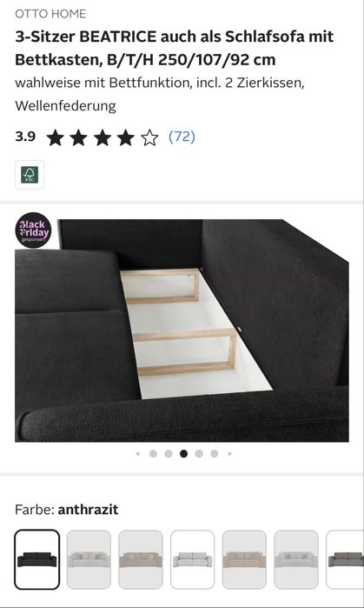Screen dimensions: 364x608
Task: Tap the Black Friday sponsored badge
Action: (x=33, y=231)
